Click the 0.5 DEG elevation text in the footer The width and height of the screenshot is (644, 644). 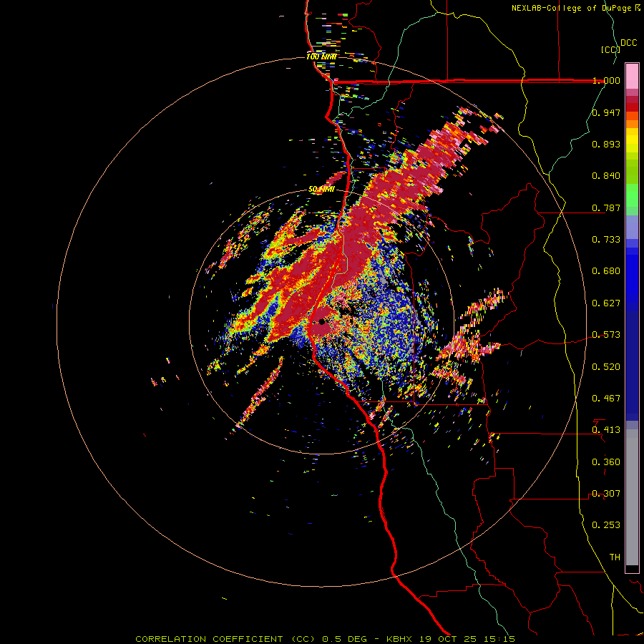click(x=344, y=639)
